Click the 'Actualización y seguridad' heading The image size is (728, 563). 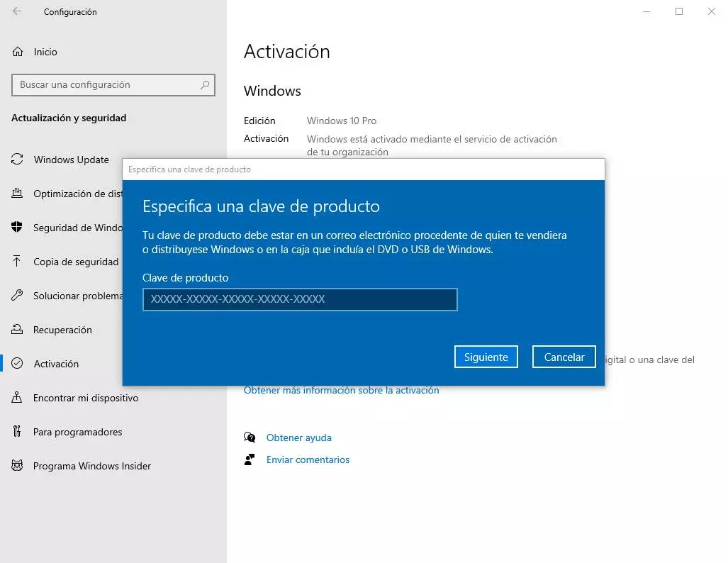69,118
